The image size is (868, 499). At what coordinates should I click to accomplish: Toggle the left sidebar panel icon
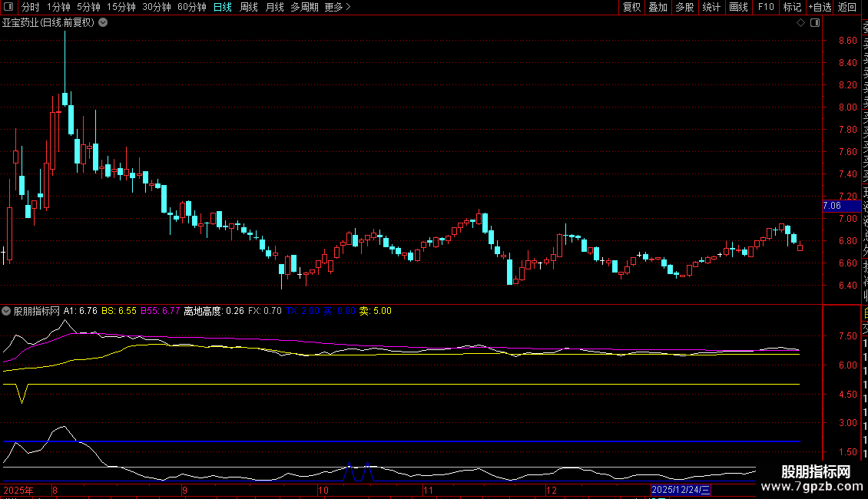(x=8, y=7)
